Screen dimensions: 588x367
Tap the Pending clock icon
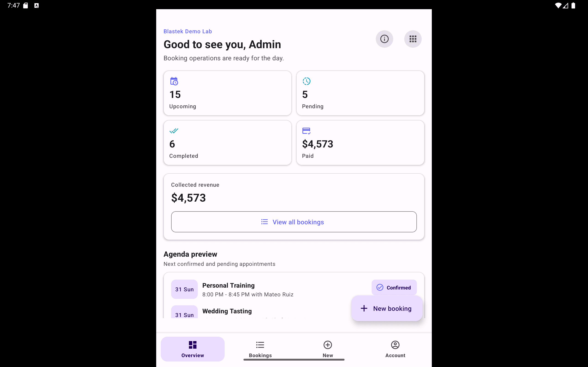[x=306, y=81]
